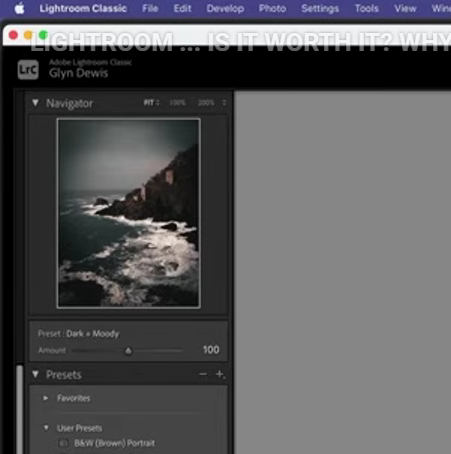Image resolution: width=451 pixels, height=454 pixels.
Task: Open the Edit menu
Action: pyautogui.click(x=182, y=8)
